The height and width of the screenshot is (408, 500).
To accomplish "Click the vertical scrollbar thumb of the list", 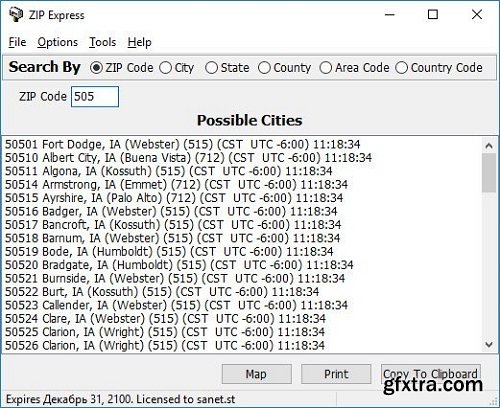I will (x=489, y=173).
